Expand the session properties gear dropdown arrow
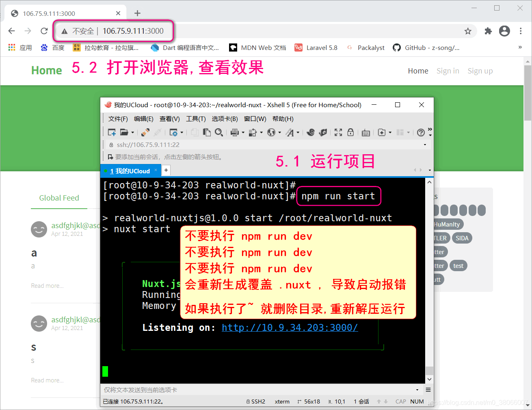 (182, 132)
